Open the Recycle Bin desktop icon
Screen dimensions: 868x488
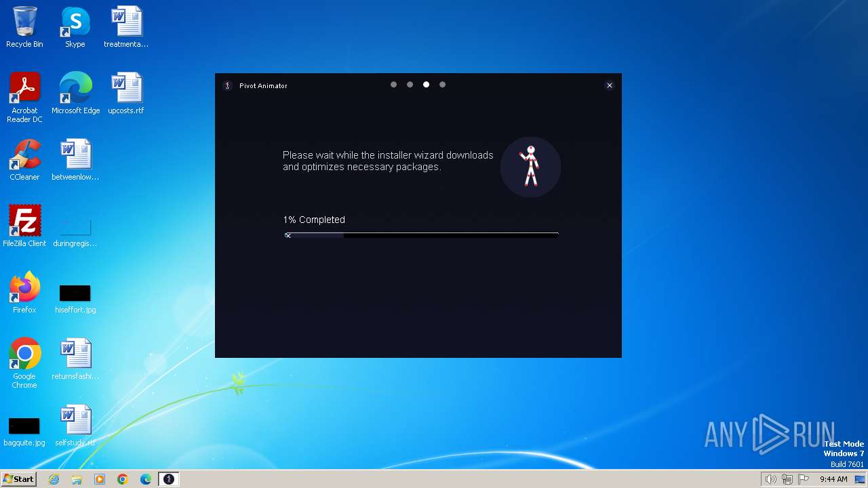(24, 27)
